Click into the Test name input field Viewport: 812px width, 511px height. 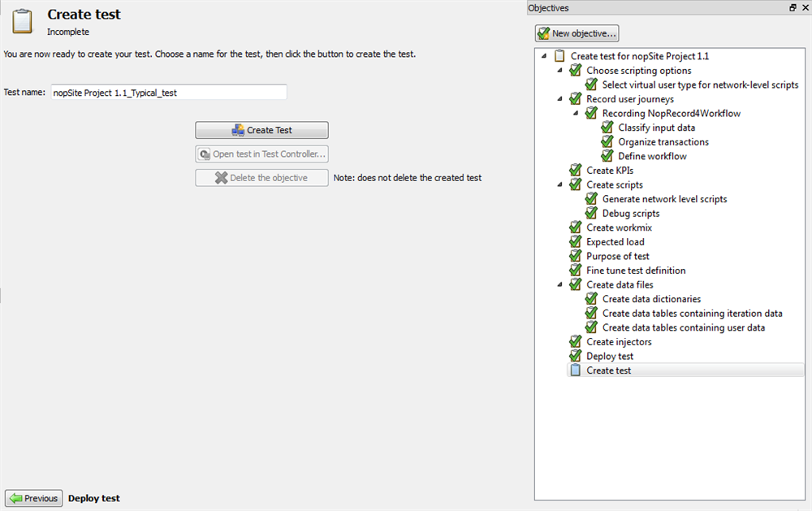[169, 93]
